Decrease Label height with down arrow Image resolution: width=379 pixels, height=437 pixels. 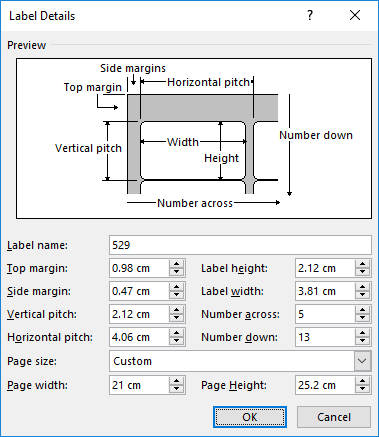(x=362, y=273)
